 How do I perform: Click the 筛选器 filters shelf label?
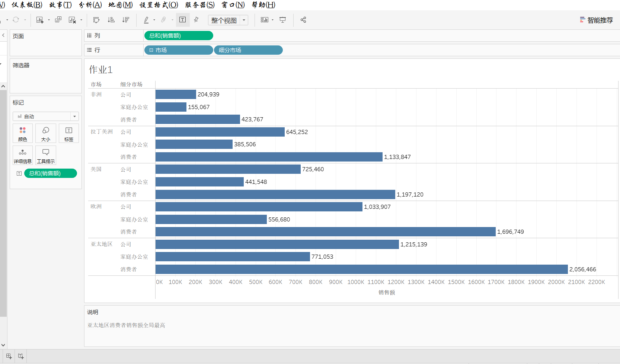[21, 65]
